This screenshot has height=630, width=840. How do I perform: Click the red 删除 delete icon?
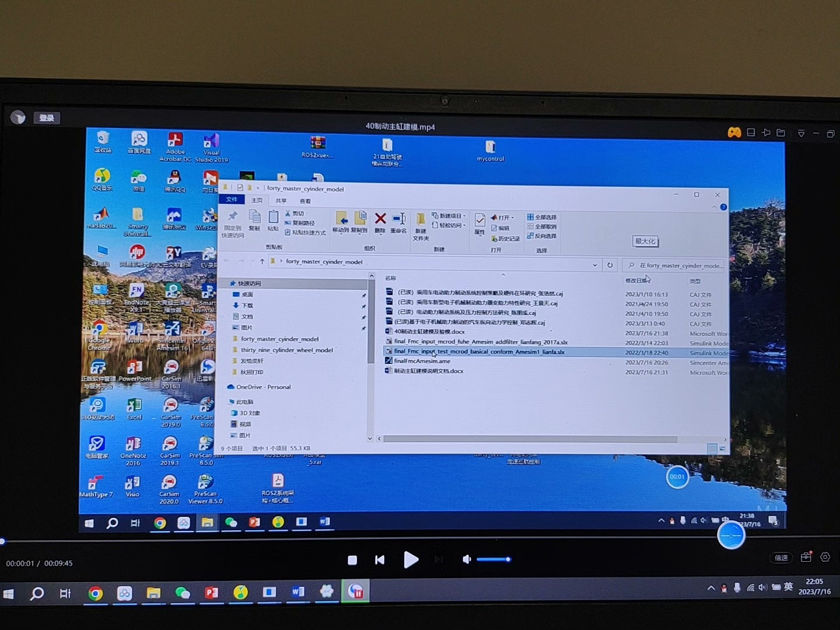380,223
